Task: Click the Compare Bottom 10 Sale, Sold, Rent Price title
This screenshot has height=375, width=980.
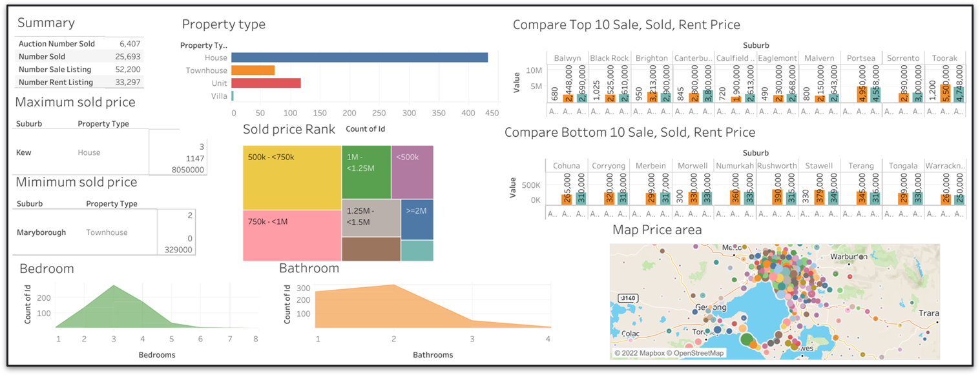Action: [x=629, y=132]
